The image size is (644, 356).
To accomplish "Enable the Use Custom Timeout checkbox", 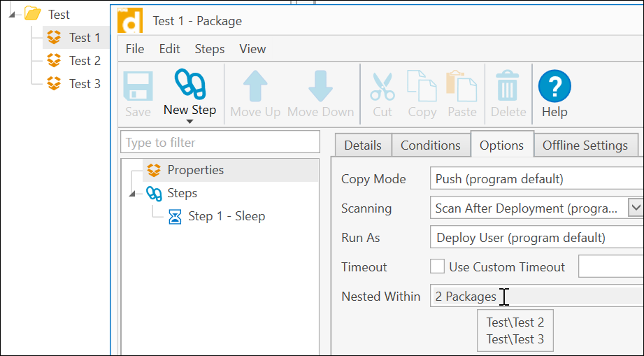I will [438, 266].
